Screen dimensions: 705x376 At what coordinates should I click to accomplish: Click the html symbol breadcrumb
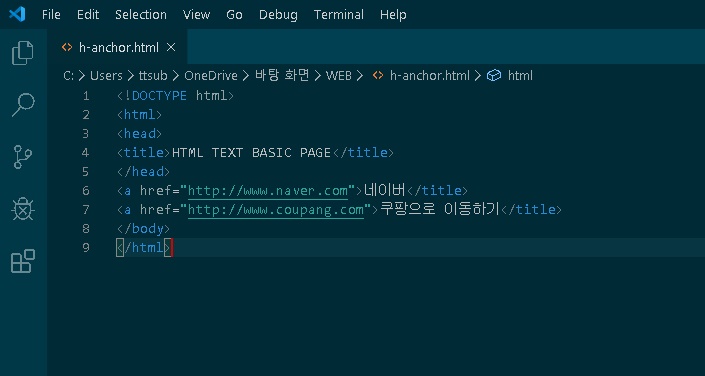click(x=520, y=76)
